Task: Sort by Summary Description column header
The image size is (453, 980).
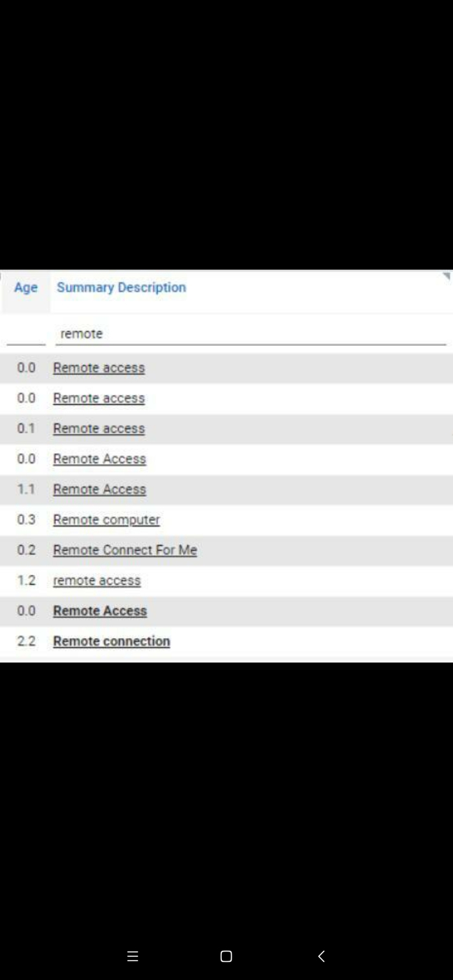Action: 121,288
